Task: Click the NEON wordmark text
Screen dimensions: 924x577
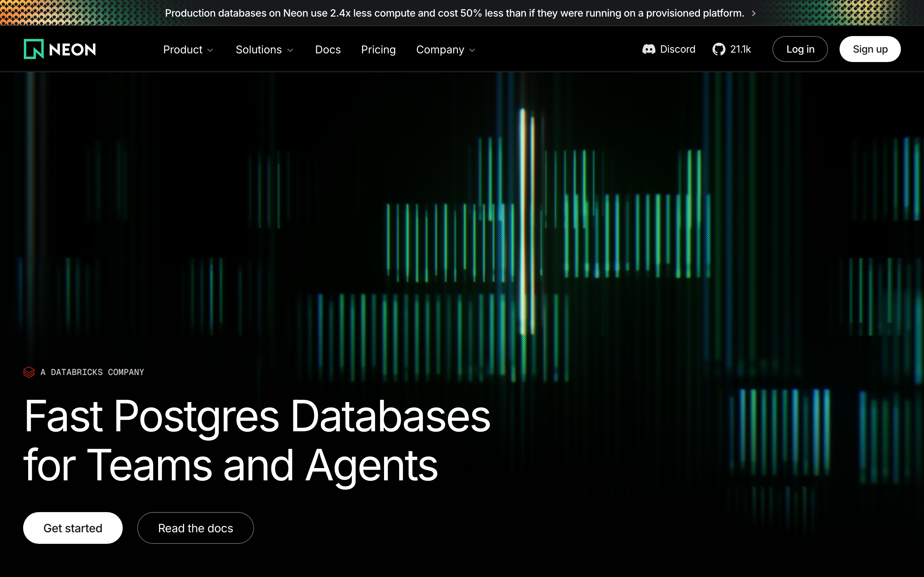Action: [x=73, y=50]
